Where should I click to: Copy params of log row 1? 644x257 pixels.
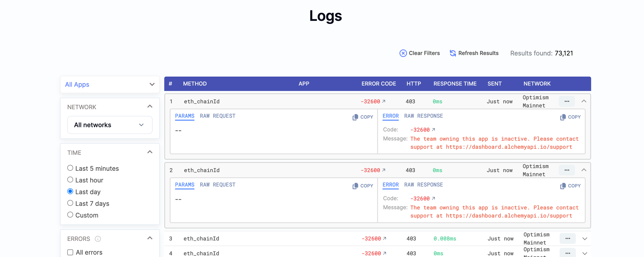[363, 117]
